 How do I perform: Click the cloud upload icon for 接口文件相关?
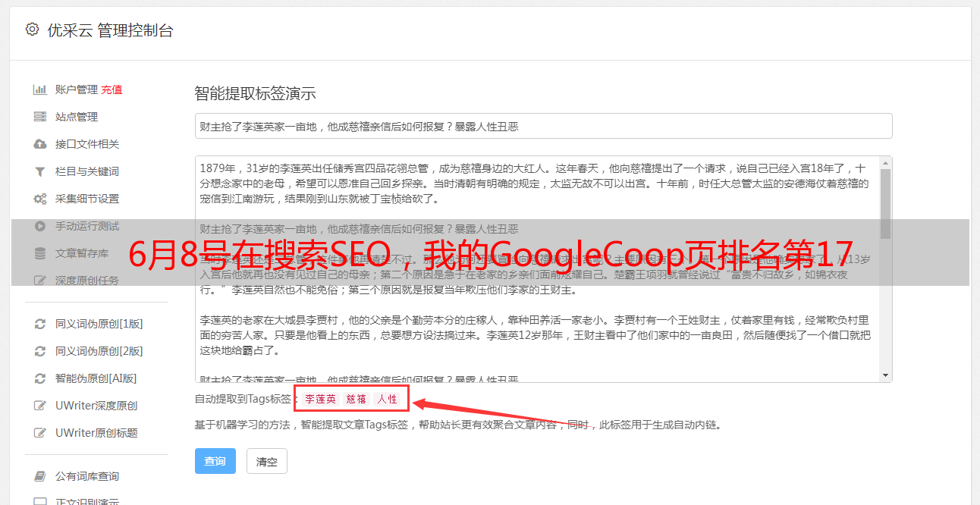[x=40, y=144]
